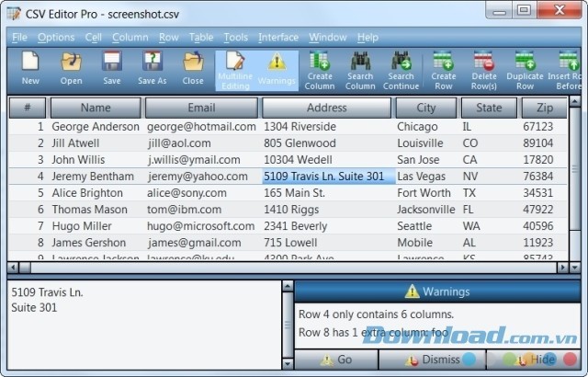The width and height of the screenshot is (588, 377).
Task: Expand the Interface menu
Action: (x=277, y=38)
